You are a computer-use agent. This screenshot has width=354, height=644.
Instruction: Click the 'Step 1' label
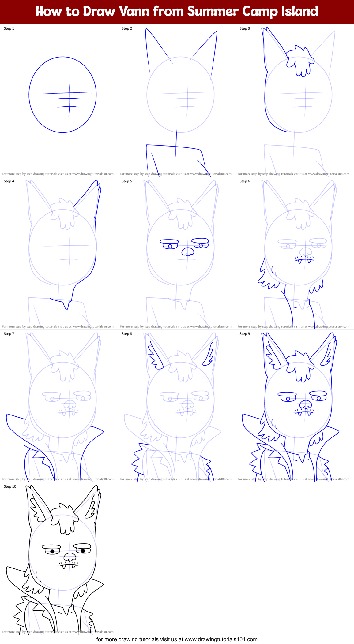pos(9,28)
